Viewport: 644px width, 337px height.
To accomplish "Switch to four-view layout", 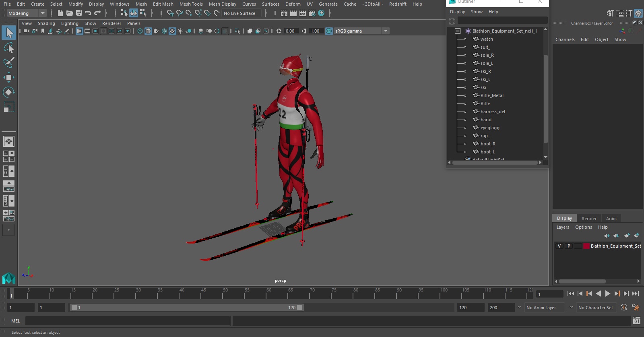I will pos(9,156).
